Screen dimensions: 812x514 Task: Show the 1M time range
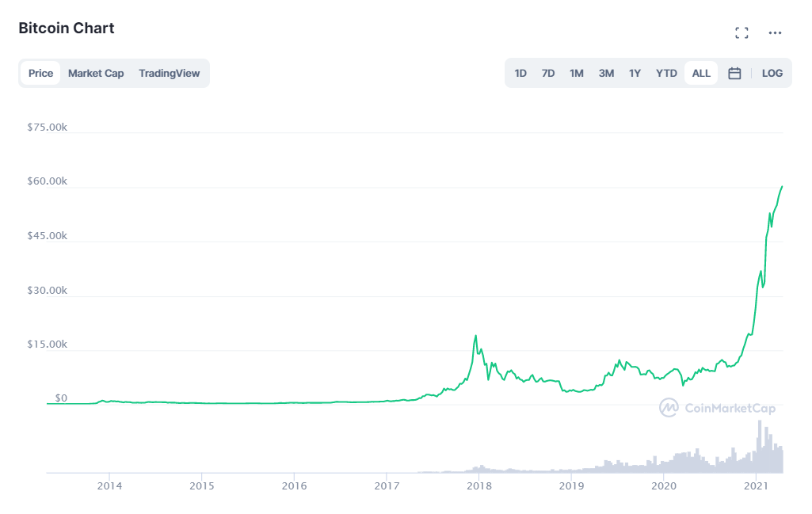point(577,74)
